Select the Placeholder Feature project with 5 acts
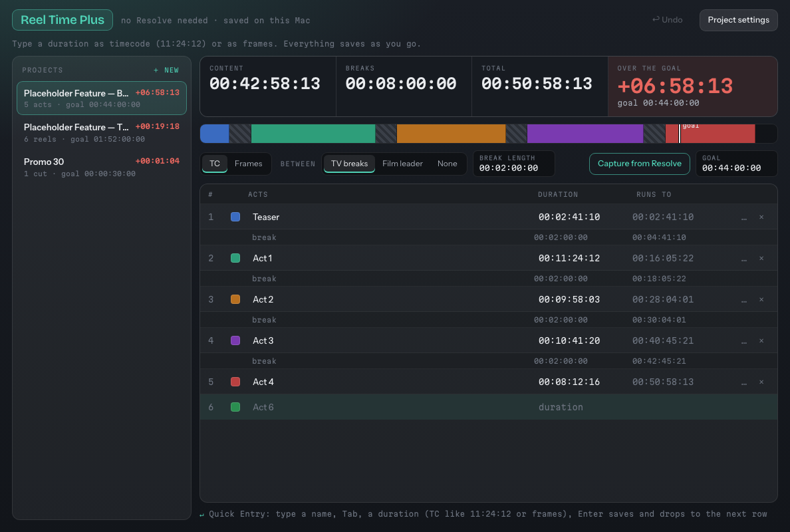 tap(102, 98)
